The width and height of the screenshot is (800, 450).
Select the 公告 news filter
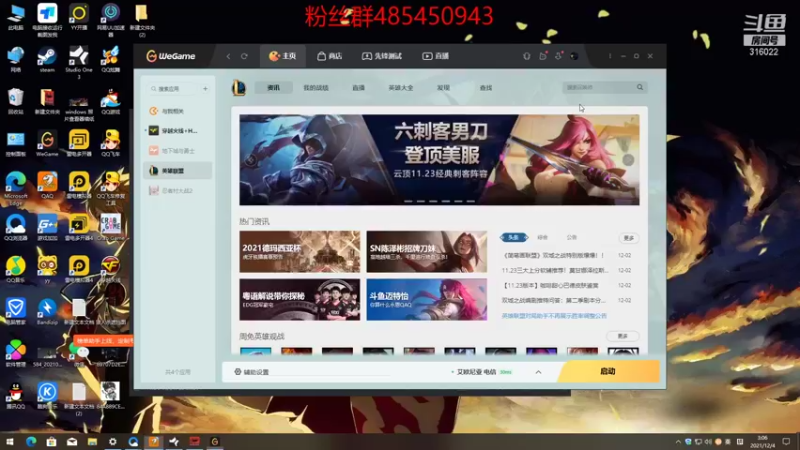(x=571, y=238)
